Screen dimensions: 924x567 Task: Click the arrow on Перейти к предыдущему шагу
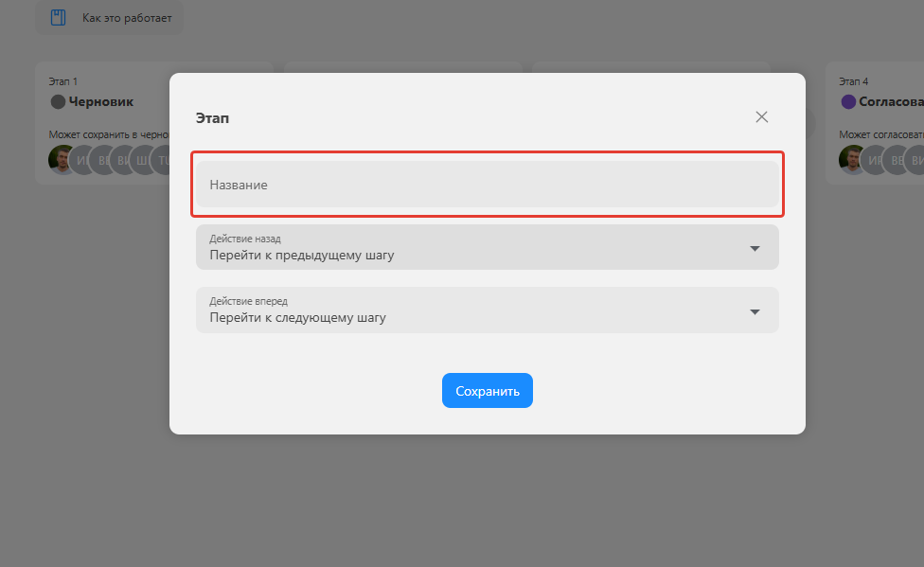[755, 248]
